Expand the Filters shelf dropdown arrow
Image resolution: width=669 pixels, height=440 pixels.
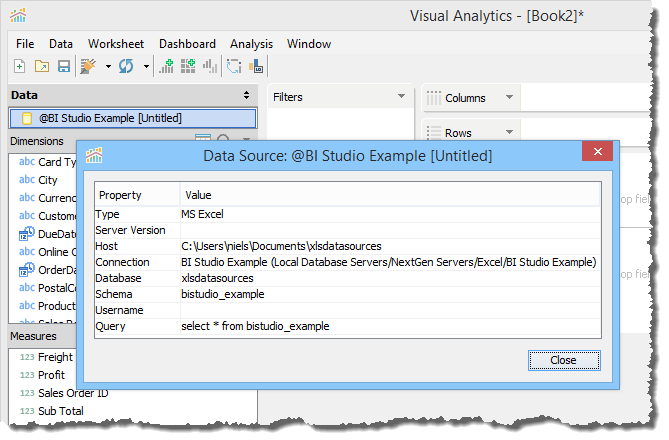click(401, 97)
